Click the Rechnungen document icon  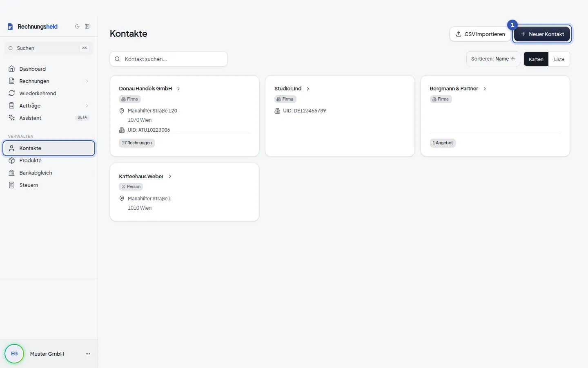coord(12,81)
